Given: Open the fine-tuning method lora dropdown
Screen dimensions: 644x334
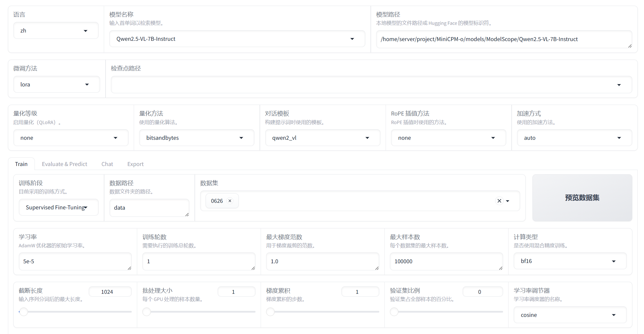Looking at the screenshot, I should tap(56, 84).
